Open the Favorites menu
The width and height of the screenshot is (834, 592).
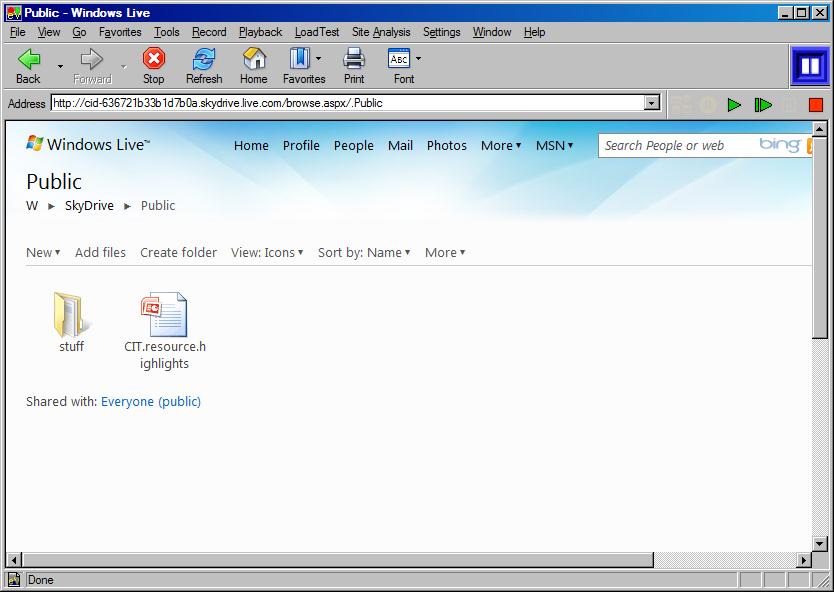(x=120, y=32)
